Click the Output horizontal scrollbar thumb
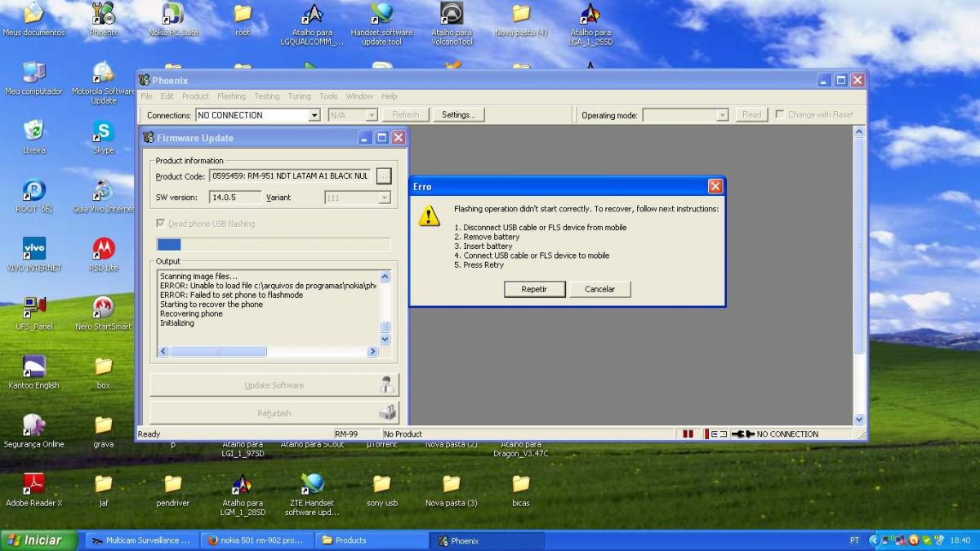The width and height of the screenshot is (980, 551). (219, 351)
